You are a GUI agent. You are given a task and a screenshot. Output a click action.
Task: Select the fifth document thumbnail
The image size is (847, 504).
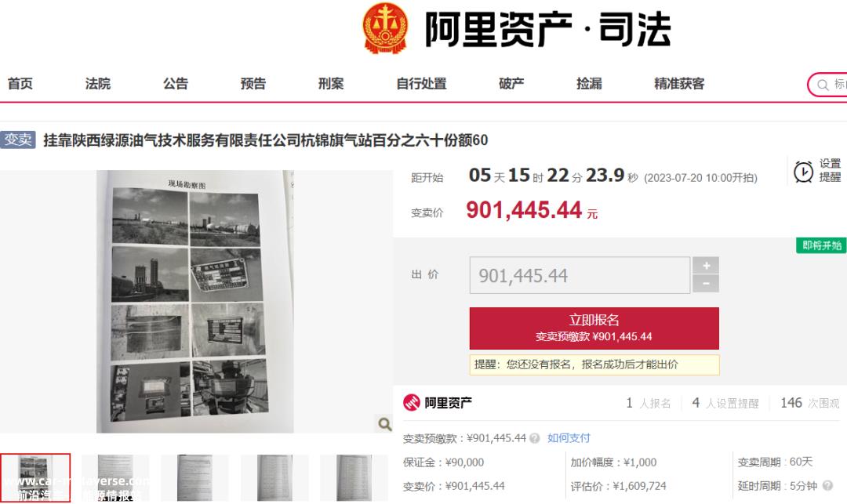point(354,478)
